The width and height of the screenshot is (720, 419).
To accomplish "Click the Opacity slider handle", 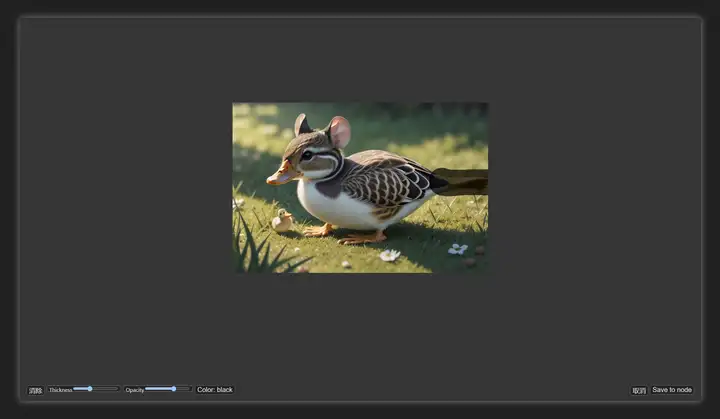I will point(174,389).
